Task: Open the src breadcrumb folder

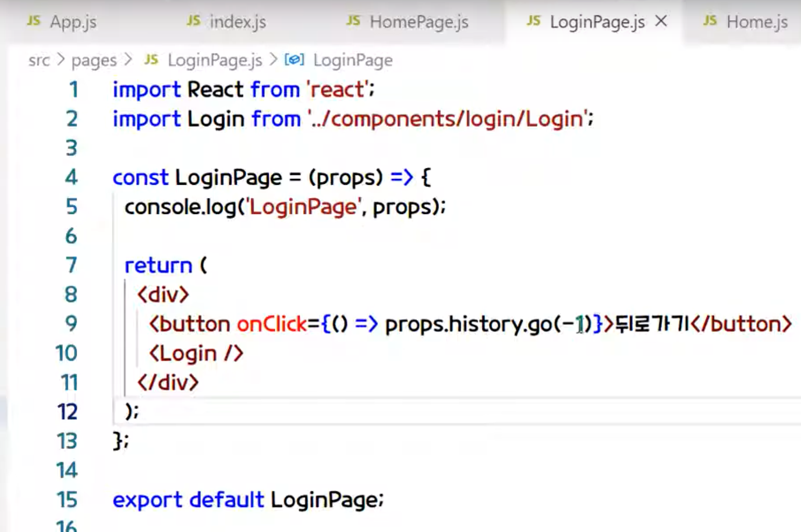Action: click(x=39, y=60)
